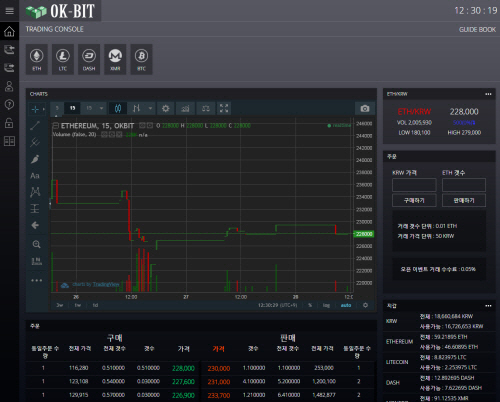Screen dimensions: 500x402
Task: Open the user account icon in the sidebar
Action: click(9, 86)
